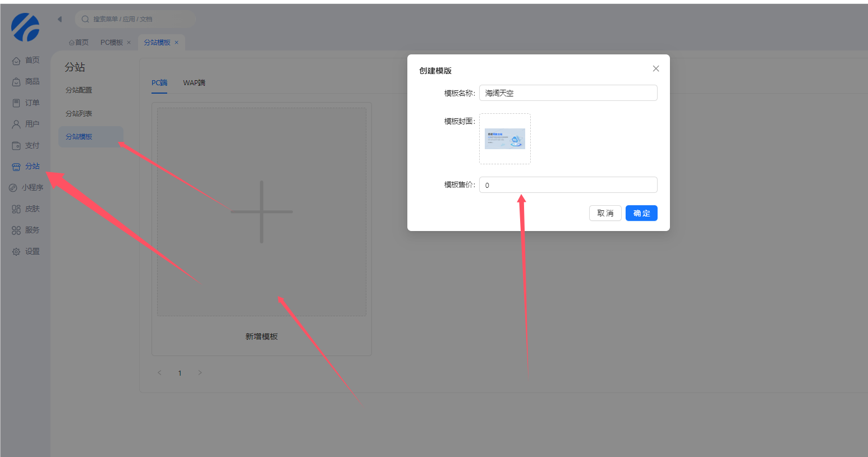Open the 商品 products icon
Image resolution: width=868 pixels, height=457 pixels.
(x=16, y=82)
